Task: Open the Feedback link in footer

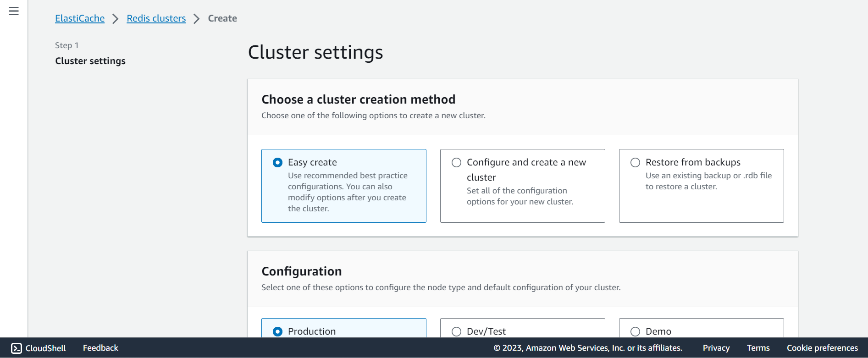Action: (100, 348)
